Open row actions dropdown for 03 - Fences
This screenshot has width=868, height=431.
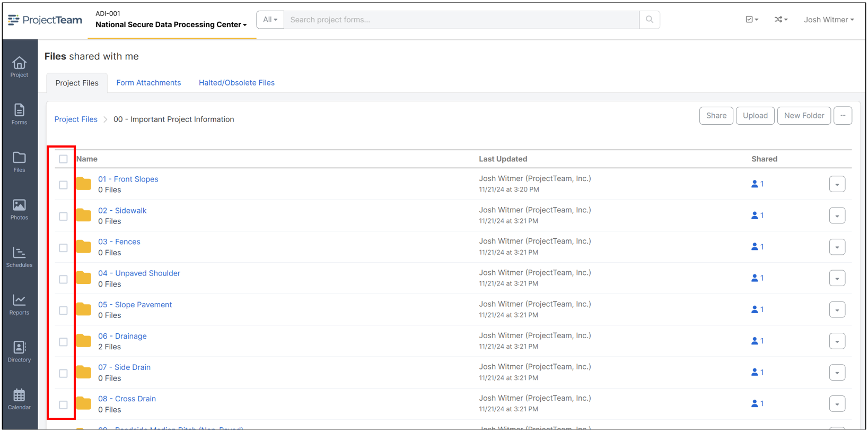tap(837, 247)
